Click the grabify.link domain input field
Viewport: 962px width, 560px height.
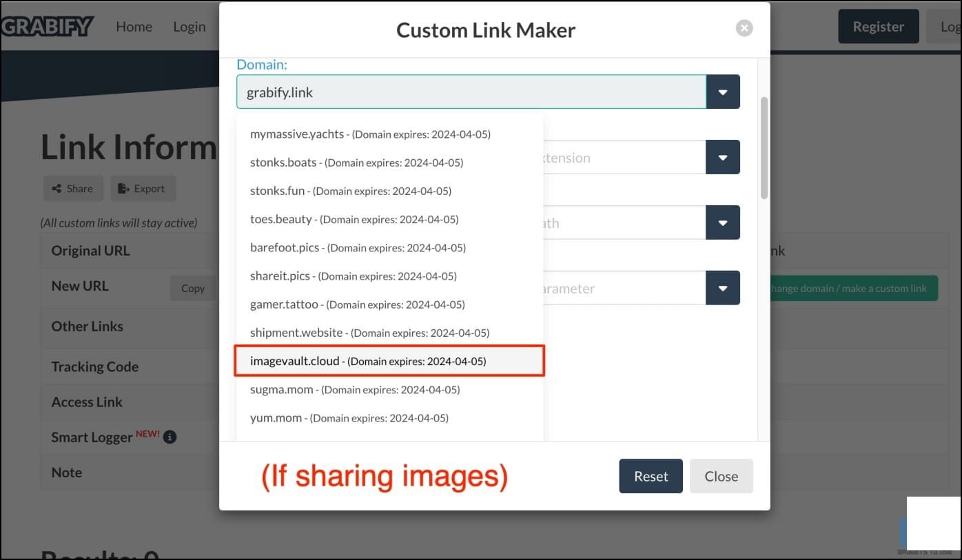(x=471, y=92)
